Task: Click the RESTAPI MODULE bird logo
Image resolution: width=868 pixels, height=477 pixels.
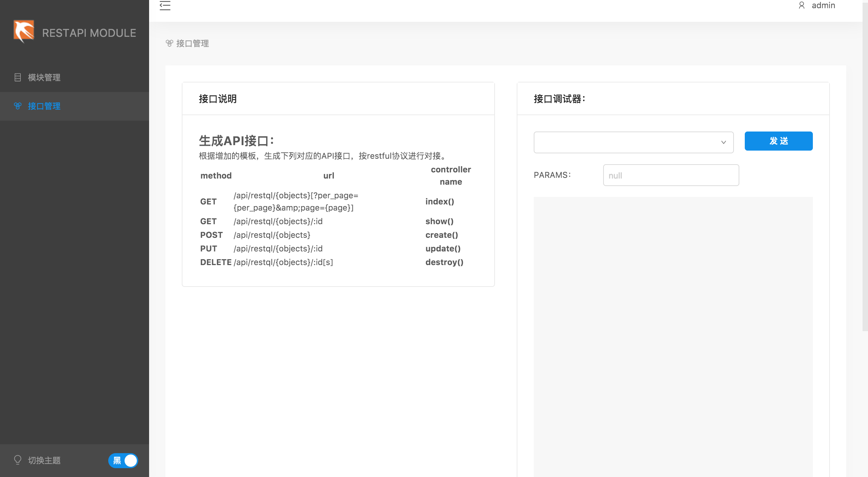Action: pos(24,31)
